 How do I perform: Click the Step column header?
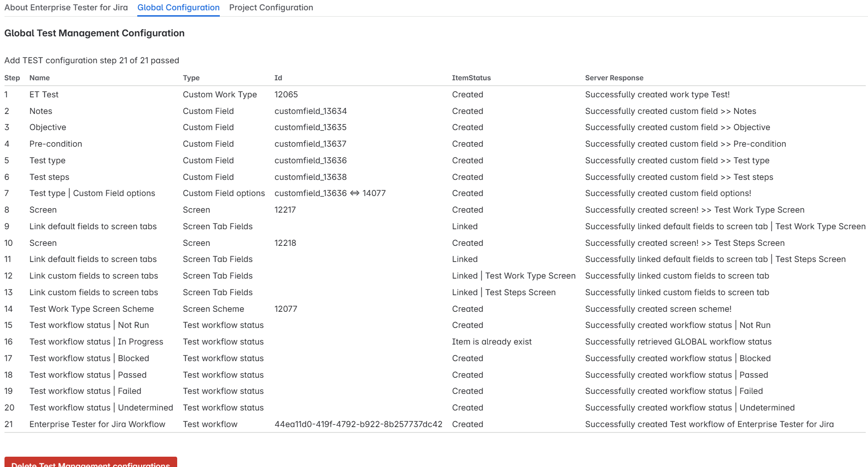(12, 78)
